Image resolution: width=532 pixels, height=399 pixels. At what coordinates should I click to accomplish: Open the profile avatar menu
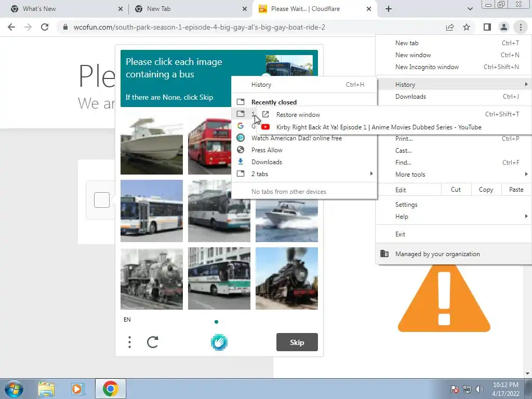pos(504,27)
